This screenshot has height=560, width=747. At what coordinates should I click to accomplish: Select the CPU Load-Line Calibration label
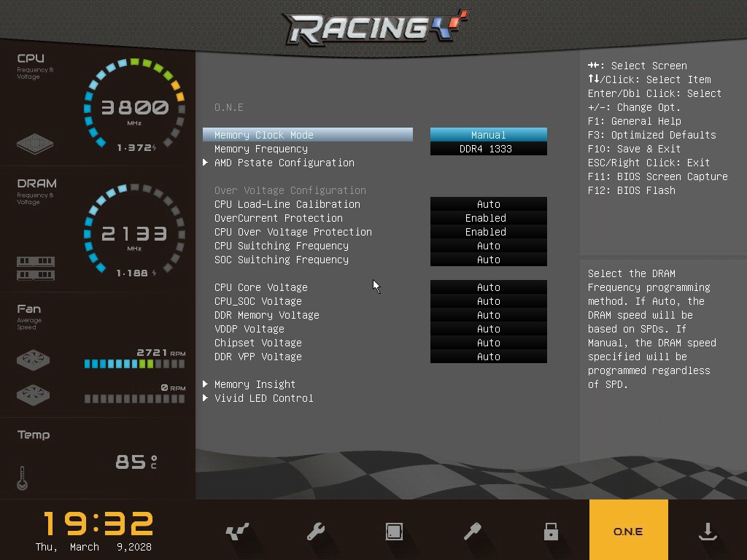click(x=287, y=204)
